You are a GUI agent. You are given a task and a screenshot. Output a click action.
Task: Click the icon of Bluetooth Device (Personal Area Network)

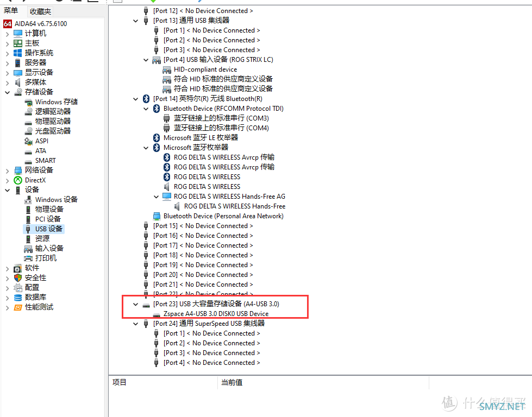(157, 216)
